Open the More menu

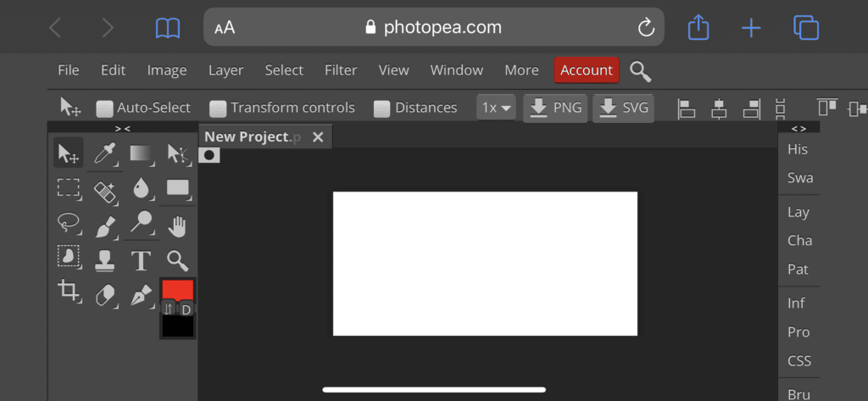point(521,70)
